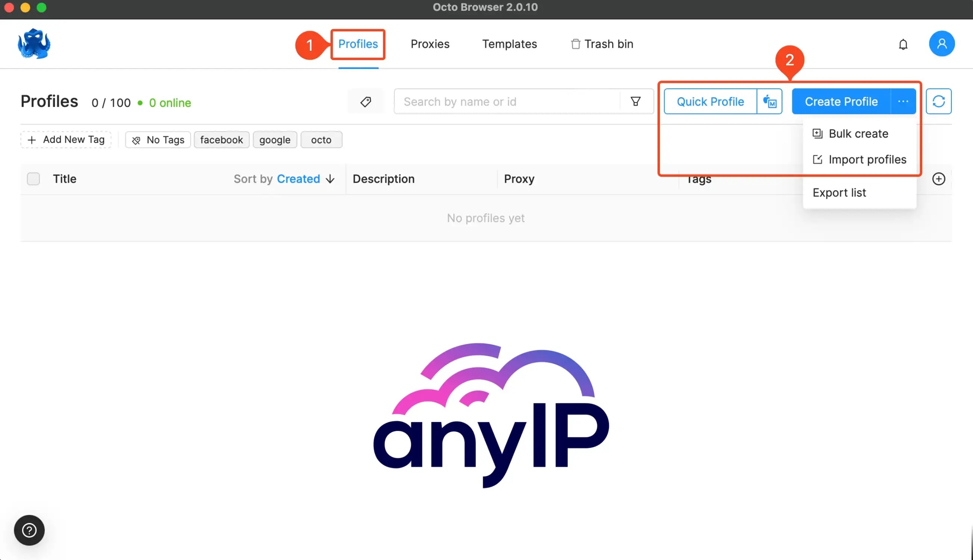Click the copy/duplicate profile icon
973x560 pixels.
click(769, 101)
